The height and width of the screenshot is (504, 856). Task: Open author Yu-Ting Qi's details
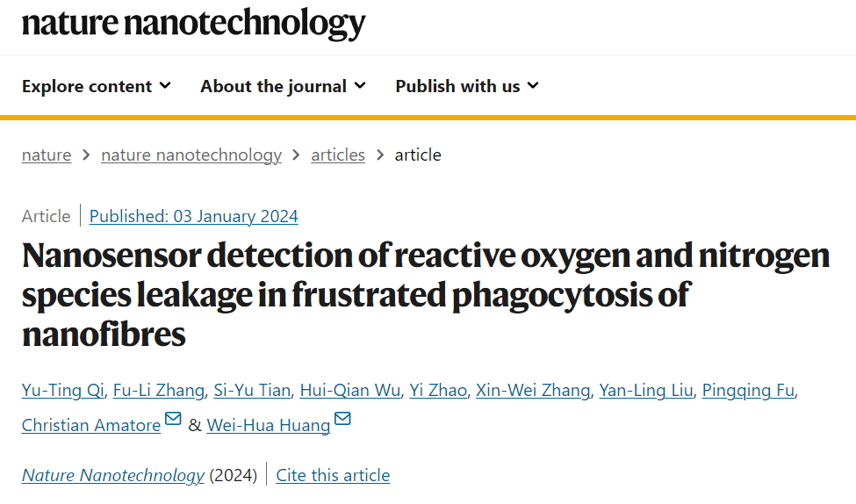(63, 391)
